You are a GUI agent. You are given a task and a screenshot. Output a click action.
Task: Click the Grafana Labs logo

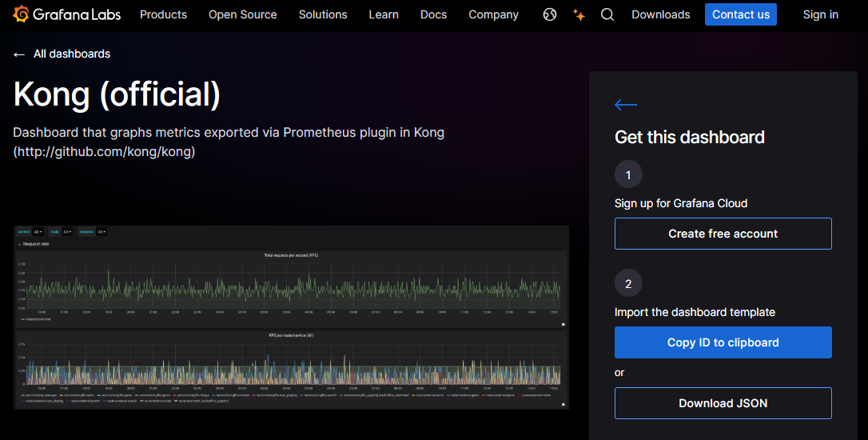67,14
